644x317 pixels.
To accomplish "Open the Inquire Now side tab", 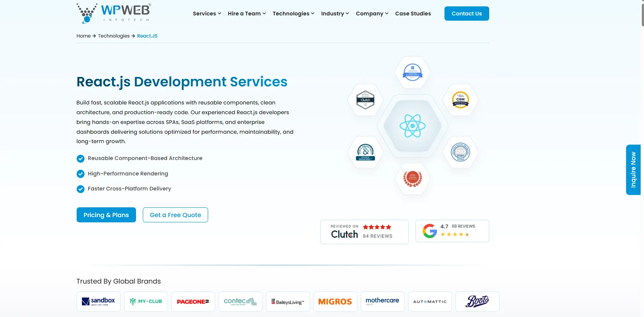I will (x=633, y=170).
